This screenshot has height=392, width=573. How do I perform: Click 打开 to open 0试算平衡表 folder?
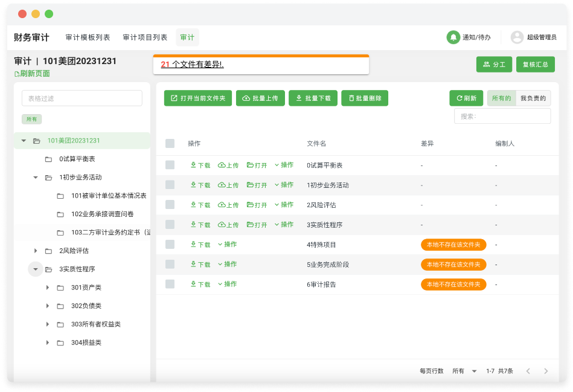tap(258, 165)
